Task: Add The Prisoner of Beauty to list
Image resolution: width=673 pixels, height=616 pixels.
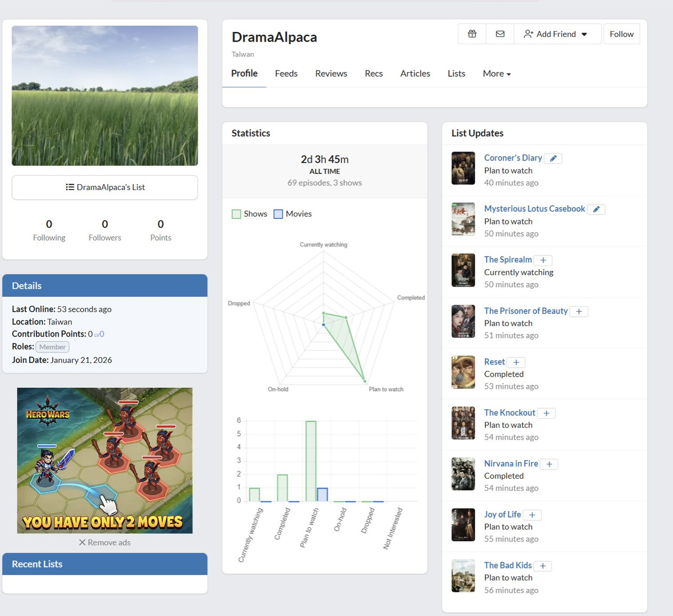Action: (579, 311)
